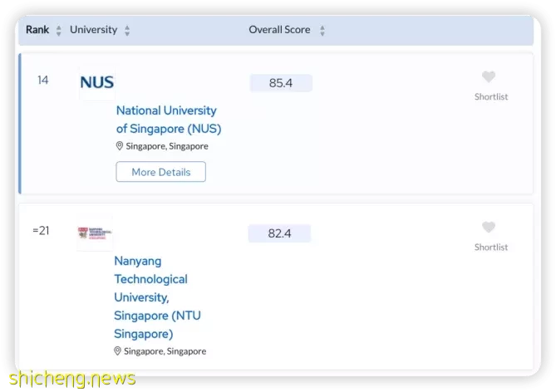Sort by the University column arrows
This screenshot has height=392, width=556.
click(x=127, y=31)
